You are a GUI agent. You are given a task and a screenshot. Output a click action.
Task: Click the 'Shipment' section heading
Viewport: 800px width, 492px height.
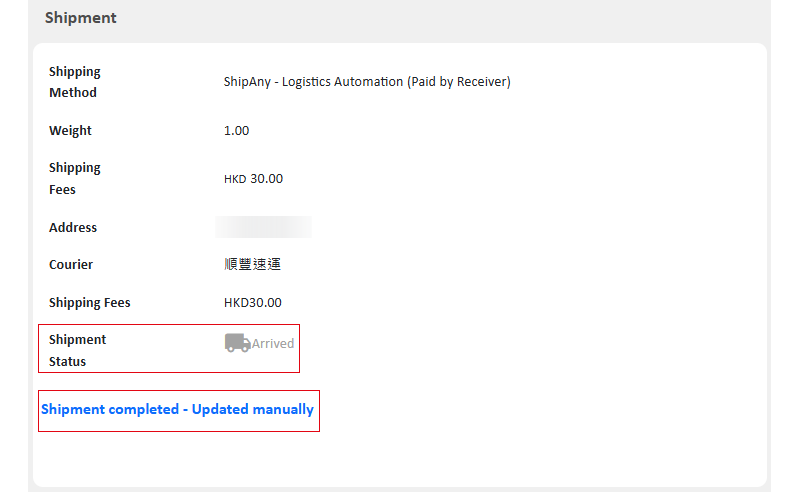click(81, 18)
